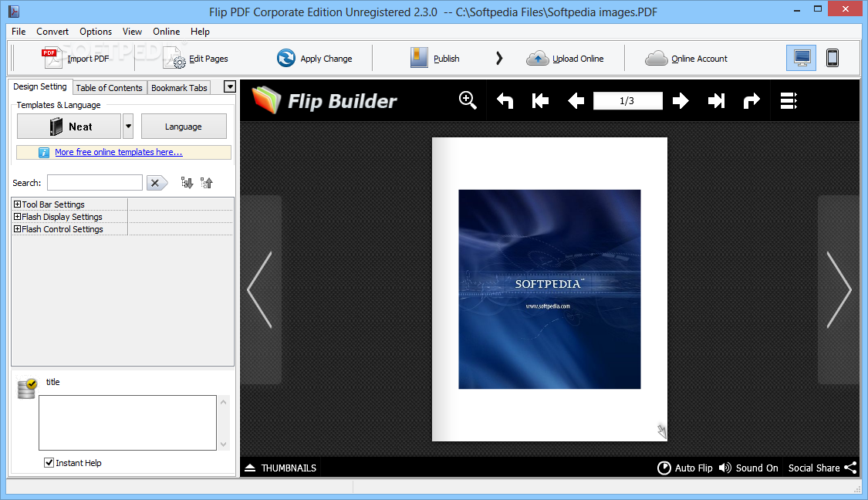The image size is (868, 500).
Task: Select the Design Setting tab
Action: coord(40,87)
